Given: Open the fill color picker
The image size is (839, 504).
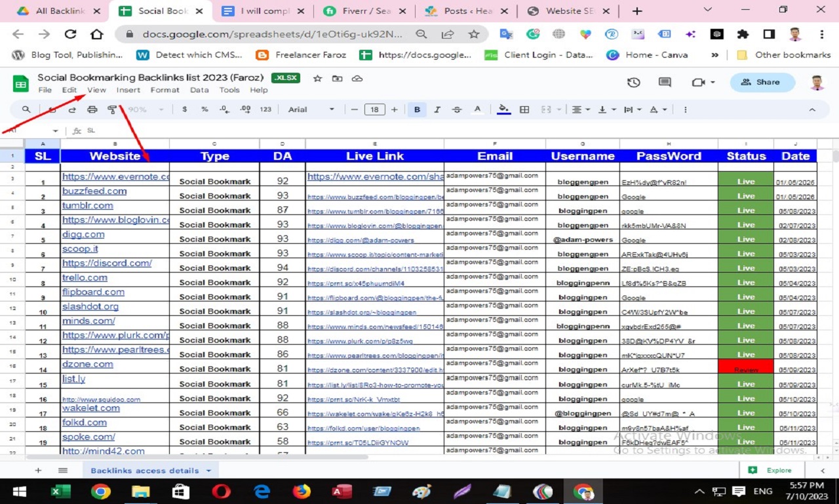Looking at the screenshot, I should point(503,109).
